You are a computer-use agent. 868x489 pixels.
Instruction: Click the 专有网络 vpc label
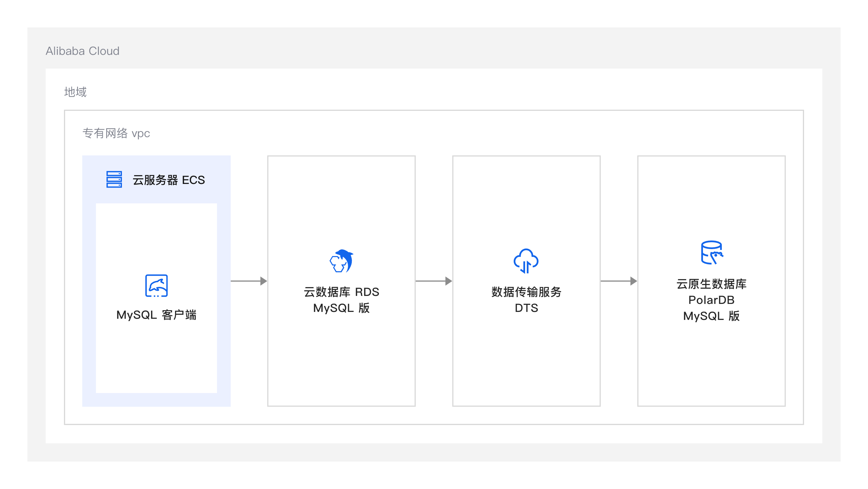pyautogui.click(x=116, y=133)
